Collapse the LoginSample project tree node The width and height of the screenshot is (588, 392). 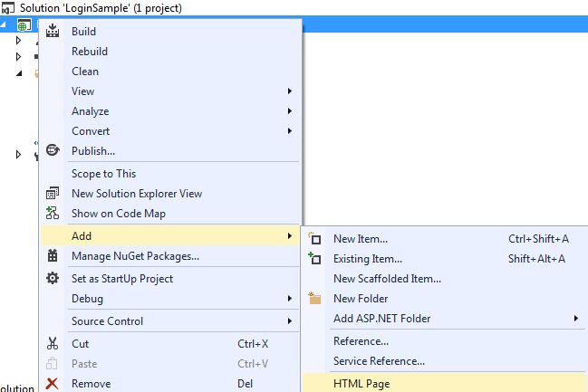[8, 24]
